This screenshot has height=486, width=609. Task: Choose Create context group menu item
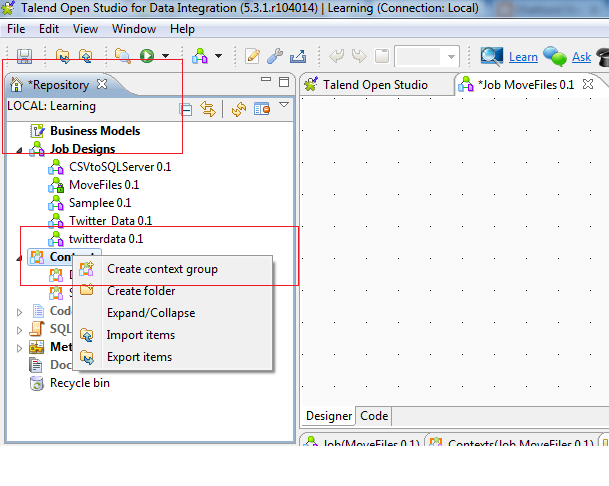pos(173,269)
